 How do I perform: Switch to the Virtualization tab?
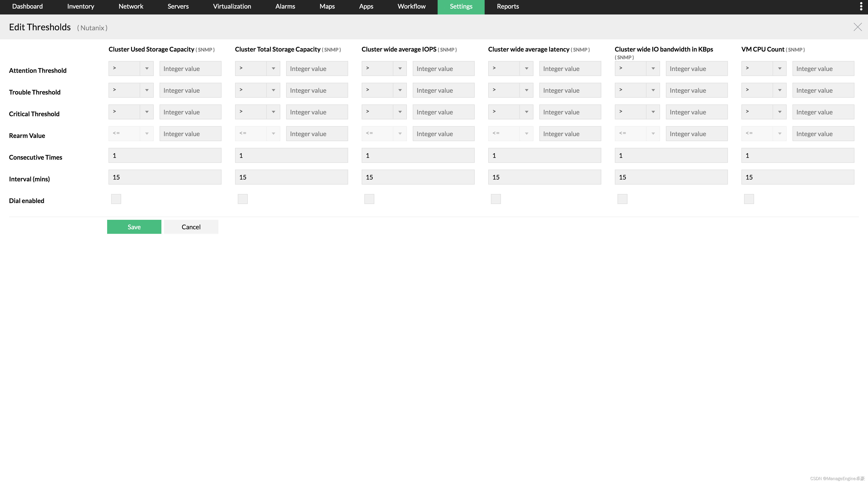[232, 6]
